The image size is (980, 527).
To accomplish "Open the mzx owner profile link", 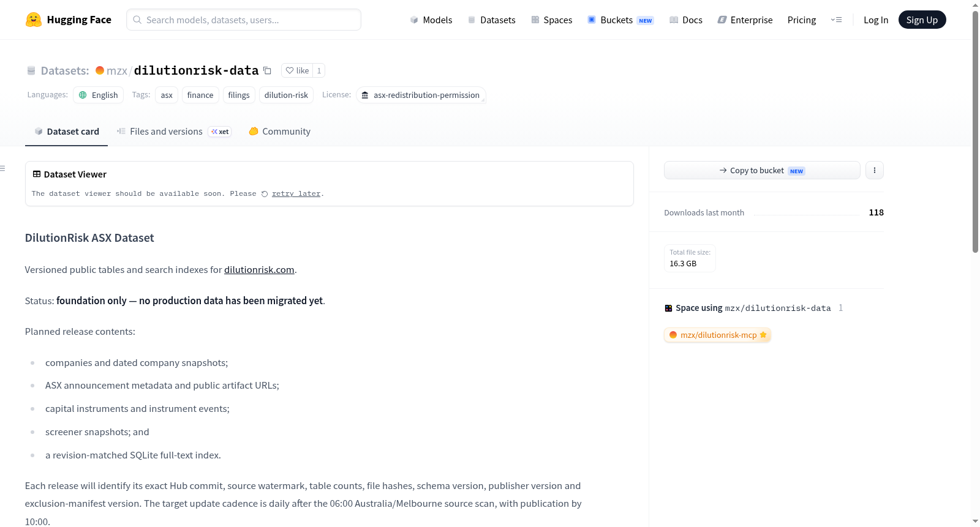I will tap(116, 71).
